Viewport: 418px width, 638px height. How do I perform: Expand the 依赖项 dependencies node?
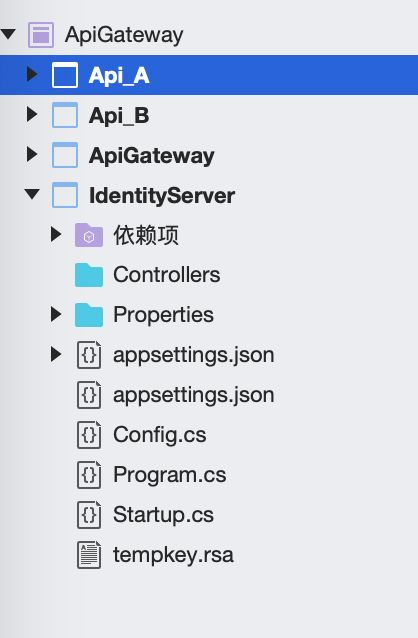pos(56,234)
